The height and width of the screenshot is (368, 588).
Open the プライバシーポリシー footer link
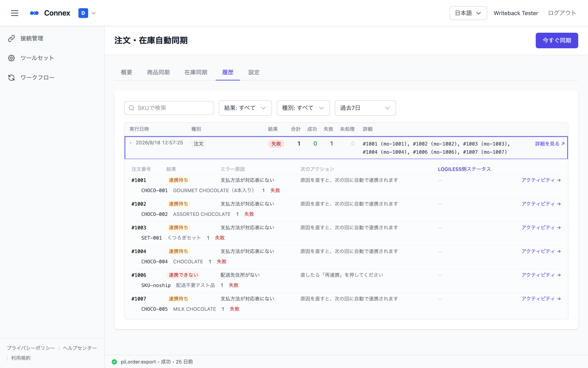pos(31,348)
